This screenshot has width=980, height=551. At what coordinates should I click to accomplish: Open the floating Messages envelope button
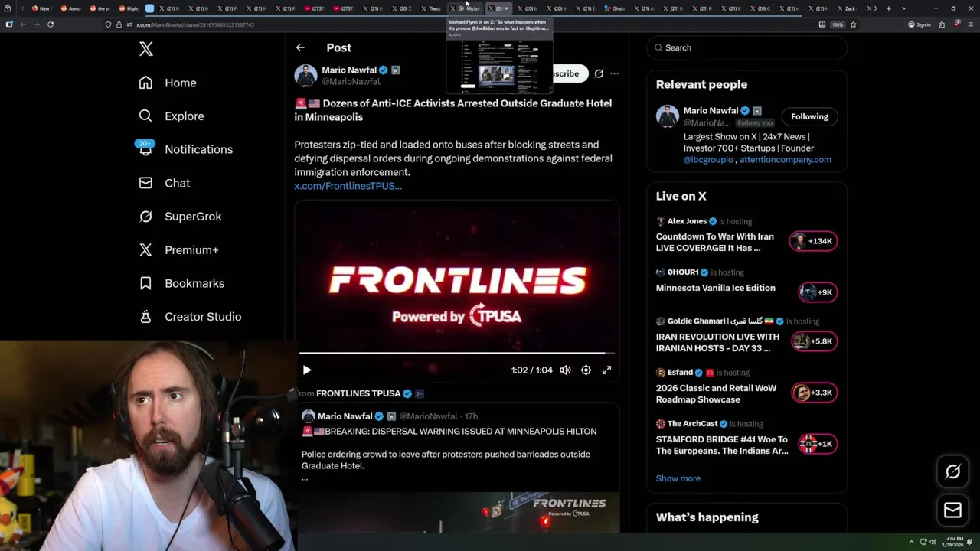[952, 510]
